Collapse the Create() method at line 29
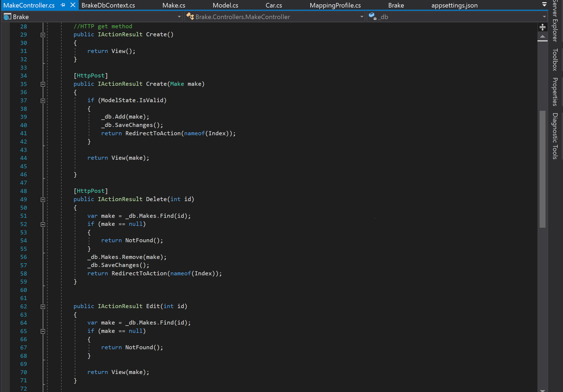 [43, 35]
